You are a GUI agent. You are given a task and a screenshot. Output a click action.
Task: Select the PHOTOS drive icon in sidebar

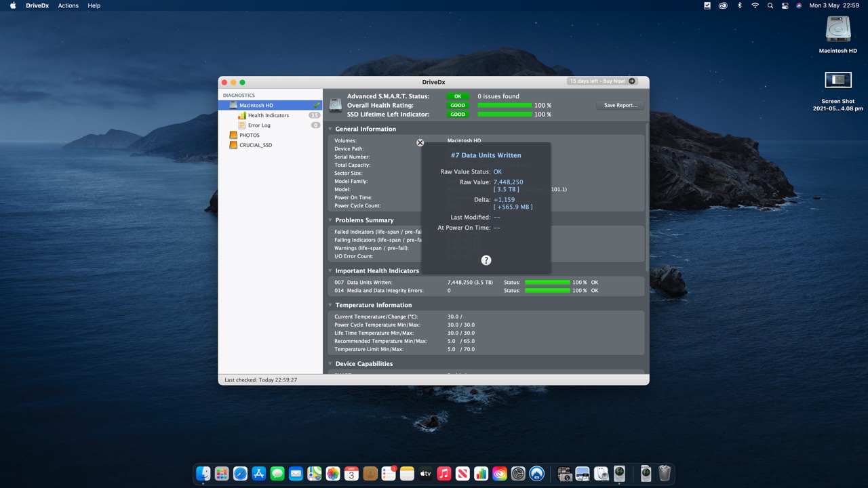tap(233, 135)
